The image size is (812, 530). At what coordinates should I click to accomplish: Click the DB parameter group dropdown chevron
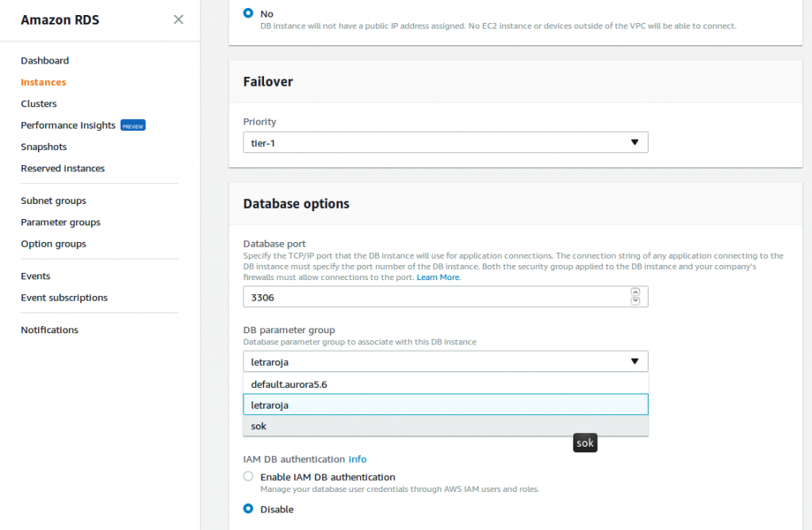pos(634,361)
